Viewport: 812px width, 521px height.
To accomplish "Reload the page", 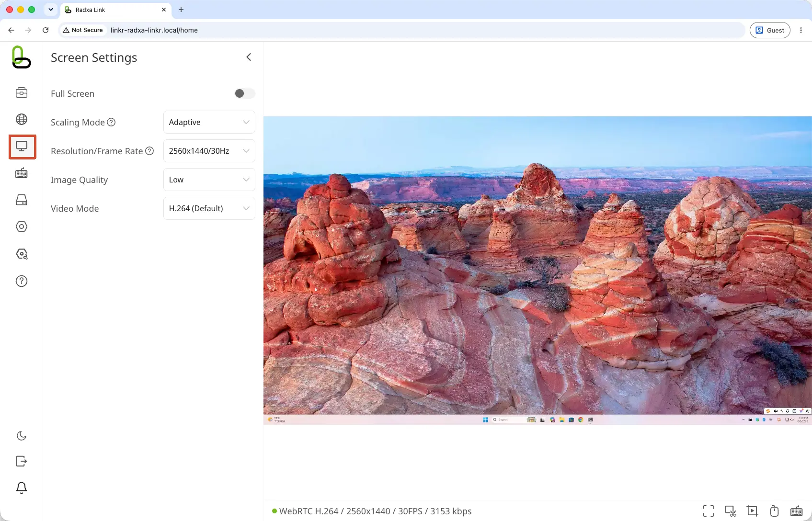I will (46, 30).
